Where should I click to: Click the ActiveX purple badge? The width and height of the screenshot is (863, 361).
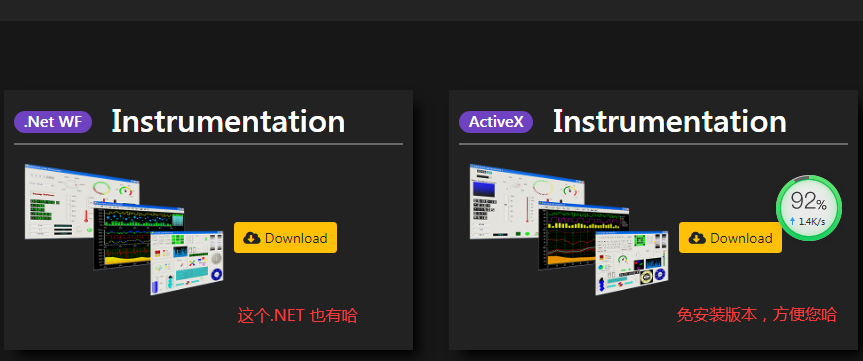click(496, 122)
